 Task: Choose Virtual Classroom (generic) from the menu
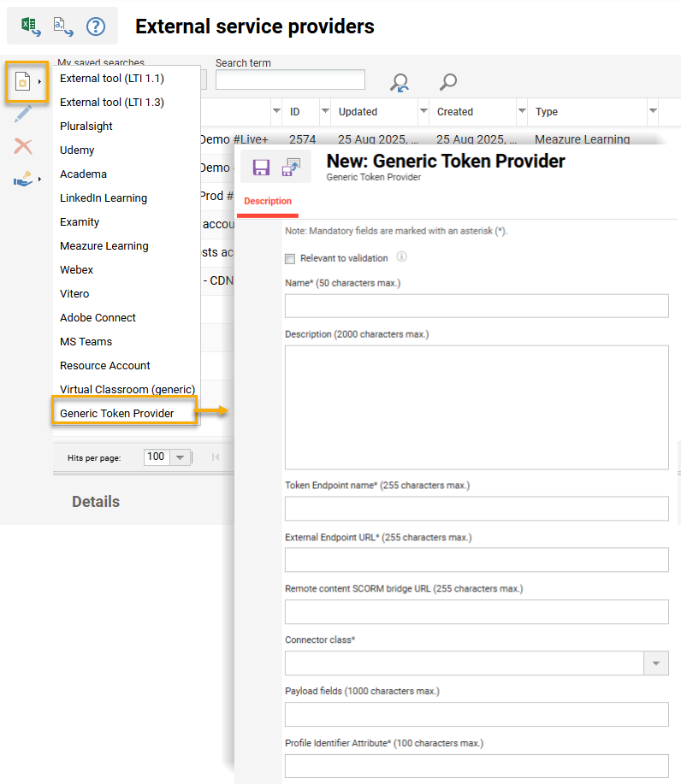127,390
